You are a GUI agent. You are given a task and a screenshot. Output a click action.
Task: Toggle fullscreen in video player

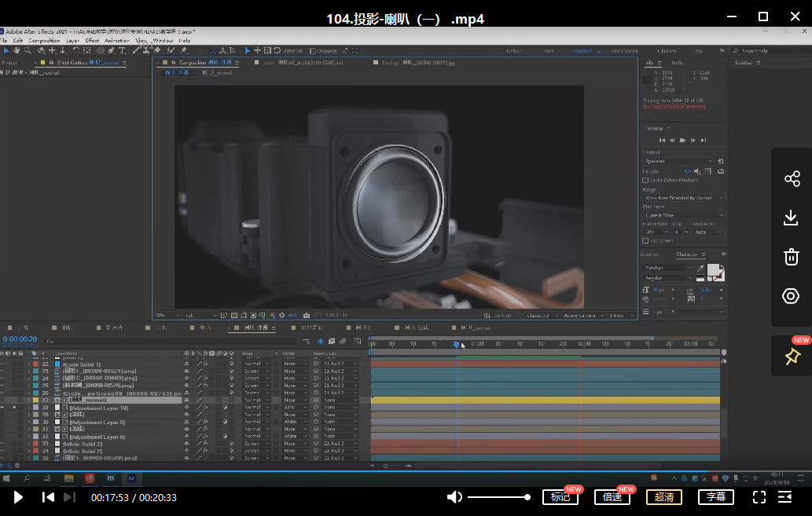[759, 497]
